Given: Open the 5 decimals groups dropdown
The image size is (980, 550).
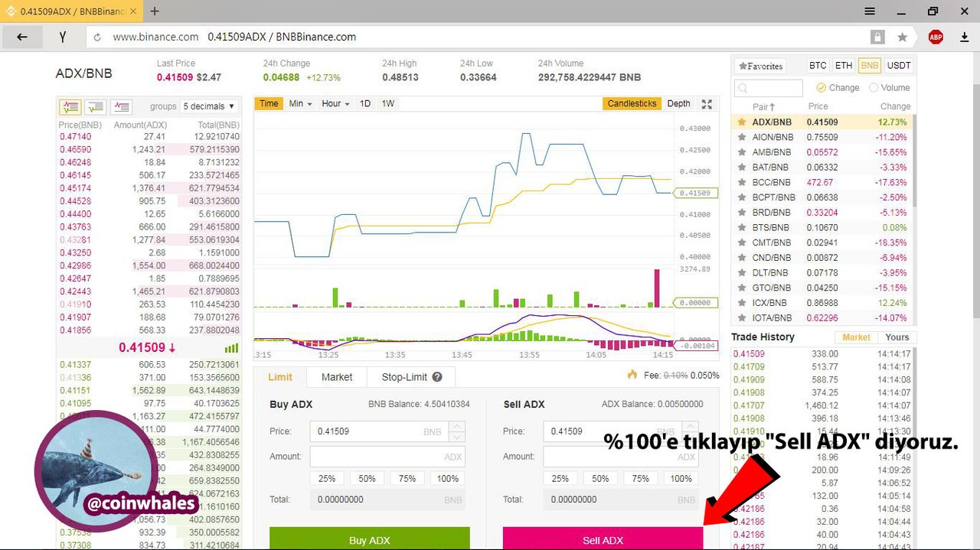Looking at the screenshot, I should 209,106.
